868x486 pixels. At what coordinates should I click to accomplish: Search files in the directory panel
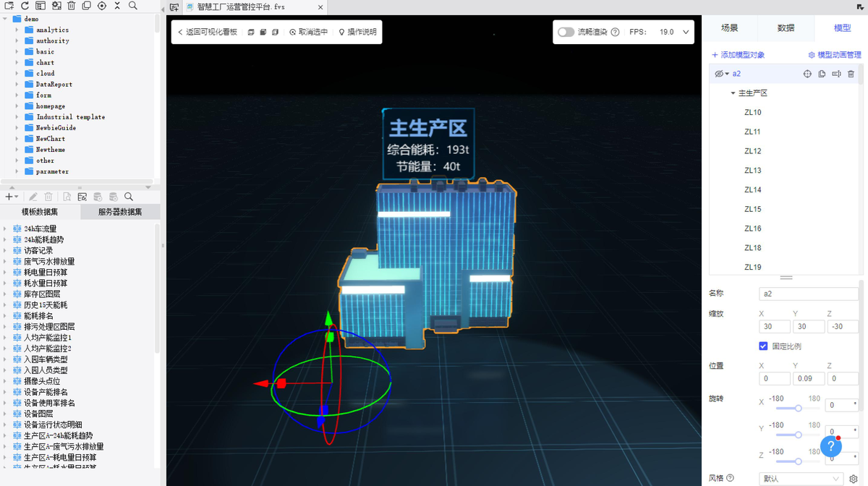coord(133,5)
